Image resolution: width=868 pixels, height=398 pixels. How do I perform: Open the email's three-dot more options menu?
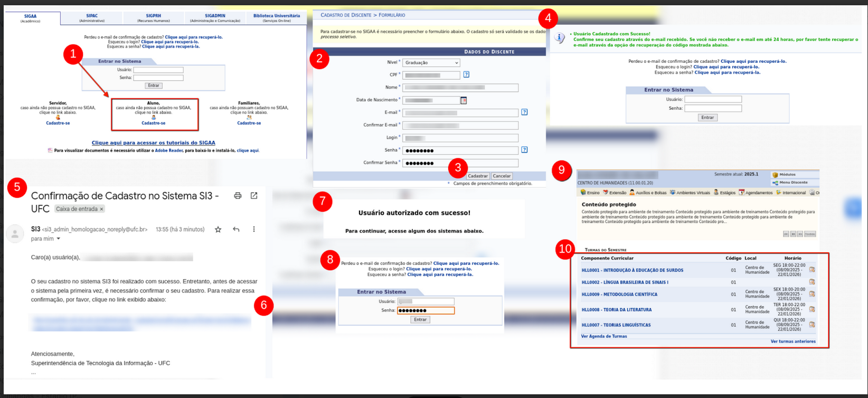(254, 230)
